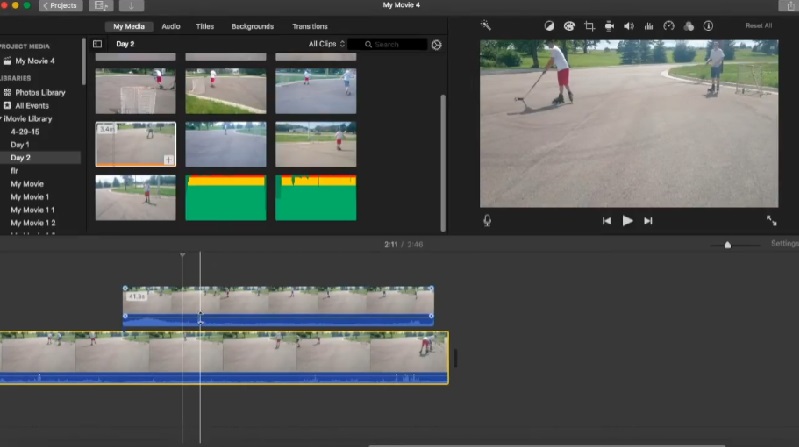Toggle the libraries sidebar list icon
The height and width of the screenshot is (447, 799).
click(x=97, y=44)
